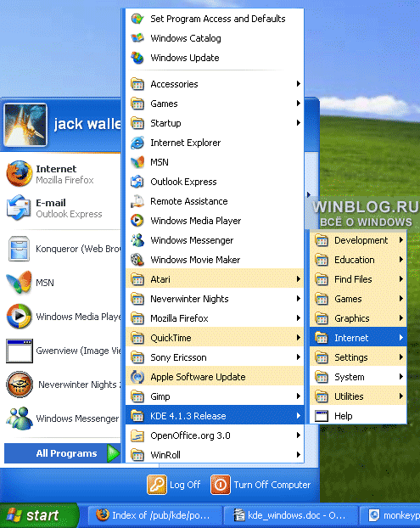Open Find Files in the KDE submenu

[358, 279]
